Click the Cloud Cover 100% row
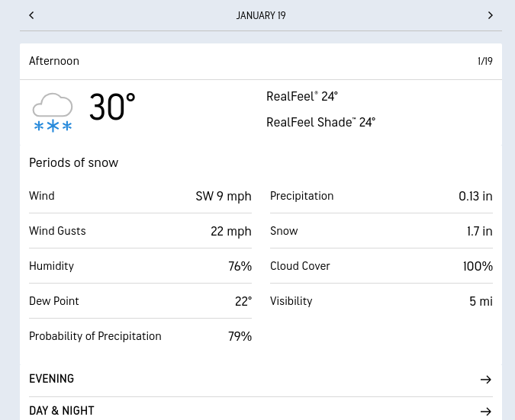Image resolution: width=515 pixels, height=420 pixels. tap(381, 266)
